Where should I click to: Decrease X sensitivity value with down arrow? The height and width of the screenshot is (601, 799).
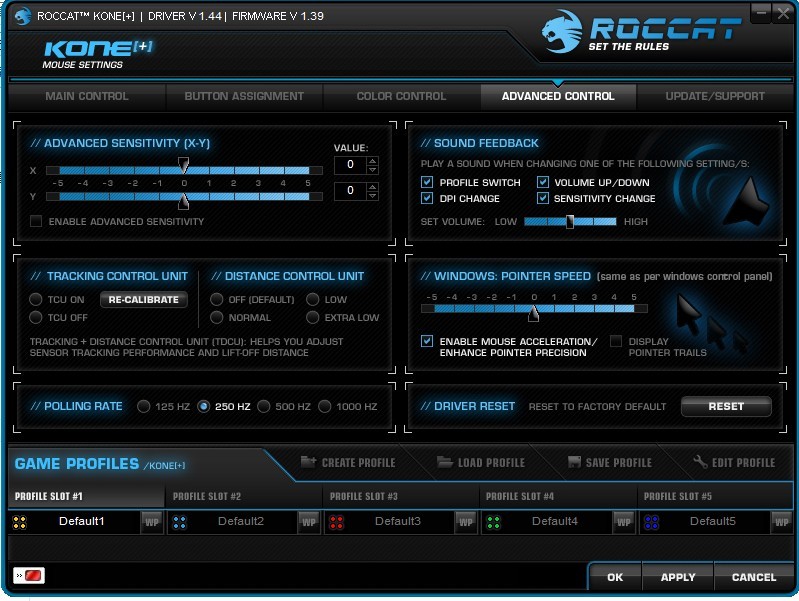tap(372, 169)
